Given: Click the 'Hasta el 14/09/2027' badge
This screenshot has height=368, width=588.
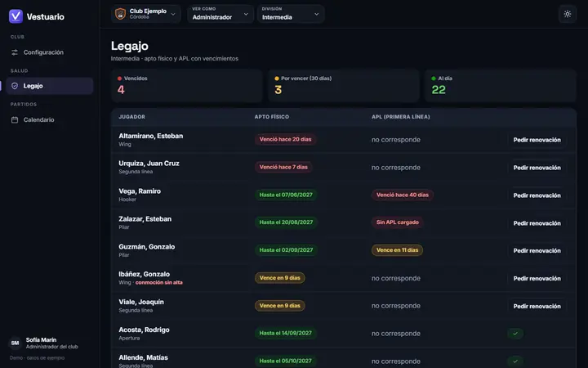Looking at the screenshot, I should pos(285,333).
